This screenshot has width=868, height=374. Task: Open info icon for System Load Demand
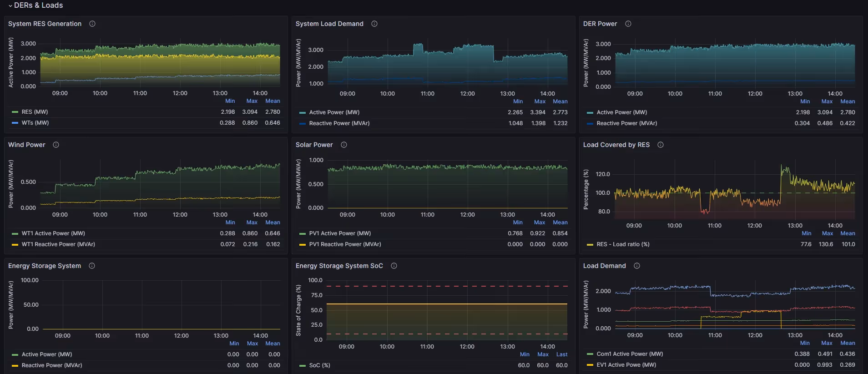click(374, 24)
